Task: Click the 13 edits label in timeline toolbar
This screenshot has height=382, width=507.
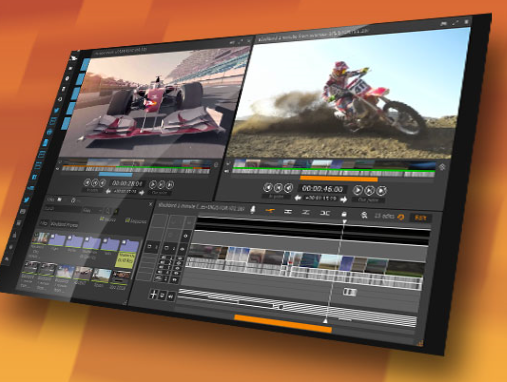Action: point(384,216)
